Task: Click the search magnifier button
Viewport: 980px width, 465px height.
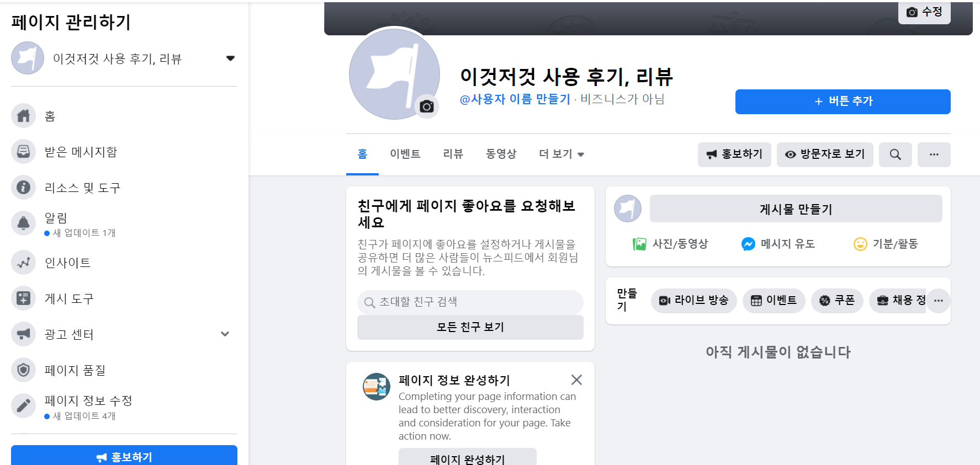Action: (896, 154)
